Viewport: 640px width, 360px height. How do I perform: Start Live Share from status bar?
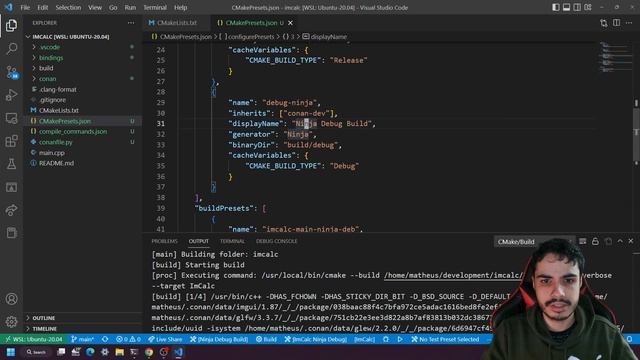click(165, 339)
